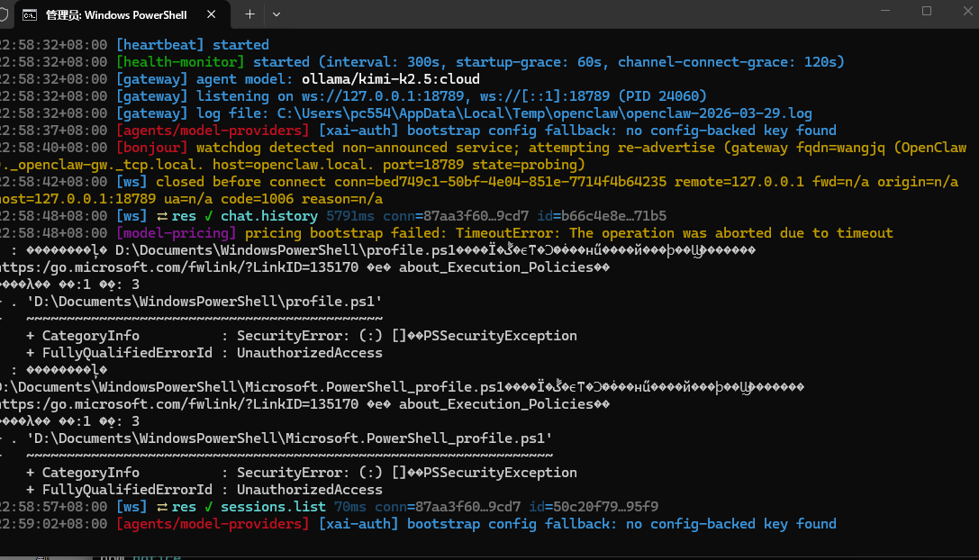Expand the new tab profile dropdown
Screen dimensions: 979x560
pos(276,14)
